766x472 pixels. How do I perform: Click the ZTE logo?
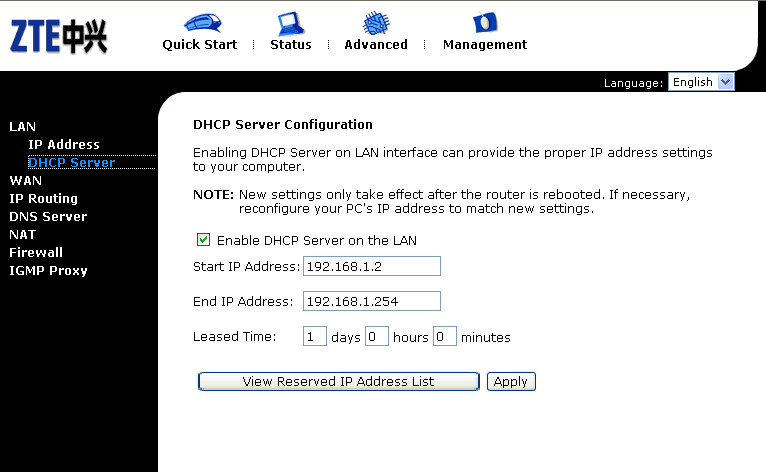(x=59, y=36)
